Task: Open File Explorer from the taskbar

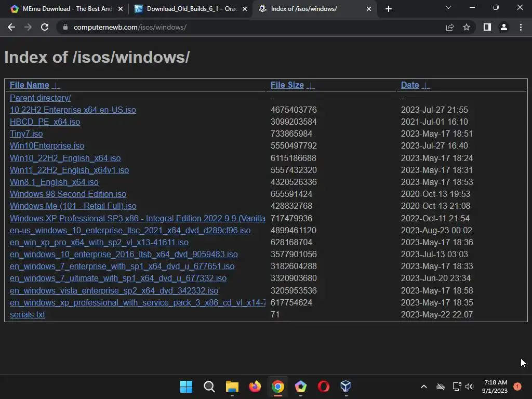Action: tap(232, 387)
